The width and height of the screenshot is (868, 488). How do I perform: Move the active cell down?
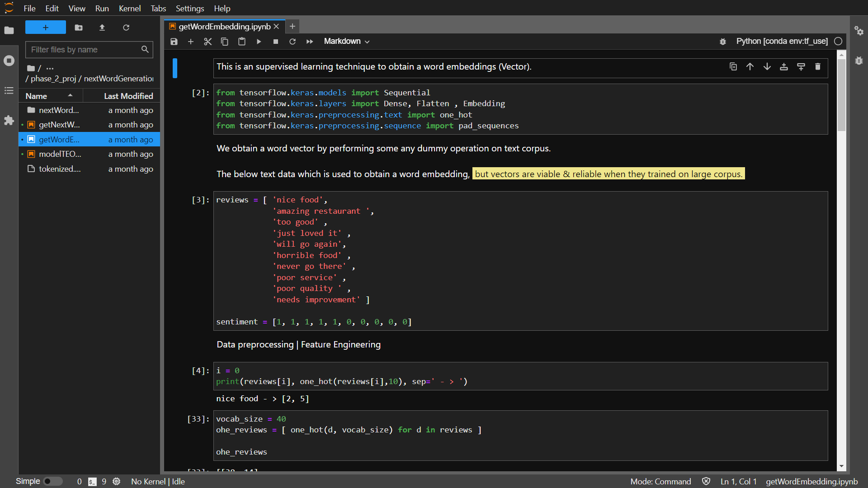coord(767,66)
